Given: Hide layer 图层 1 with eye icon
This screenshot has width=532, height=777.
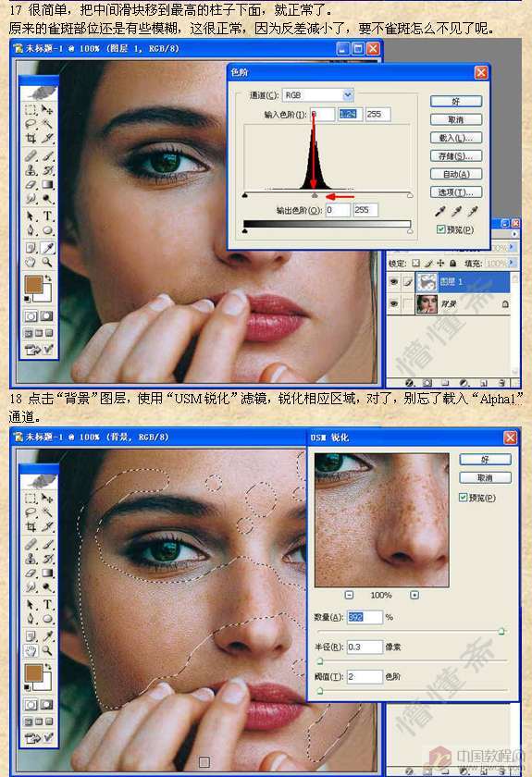Looking at the screenshot, I should point(394,281).
